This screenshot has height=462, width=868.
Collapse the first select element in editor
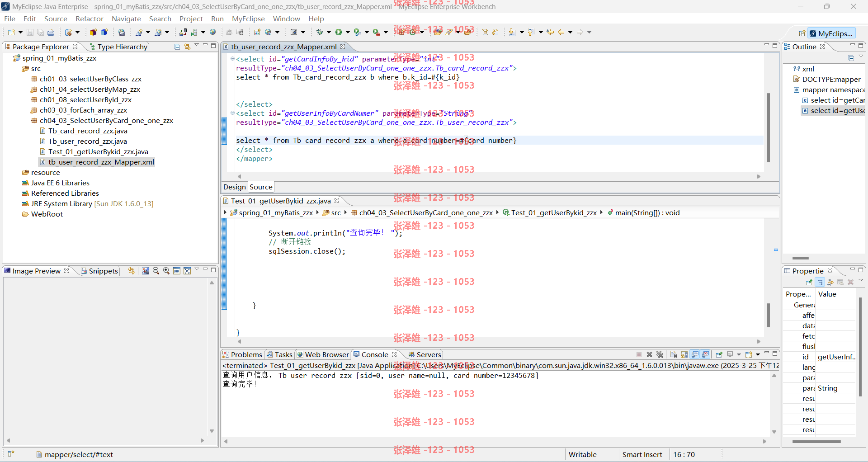[x=232, y=59]
